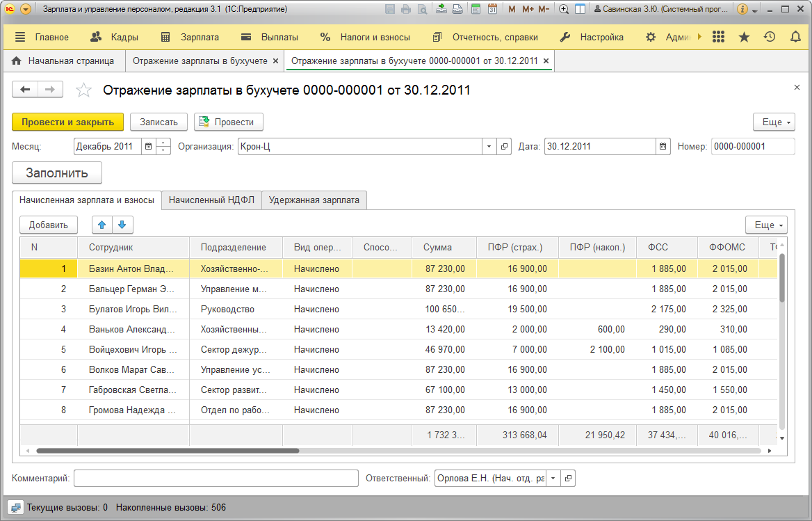Switch to Начисленный НДФЛ tab
Viewport: 812px width, 521px height.
coord(211,200)
